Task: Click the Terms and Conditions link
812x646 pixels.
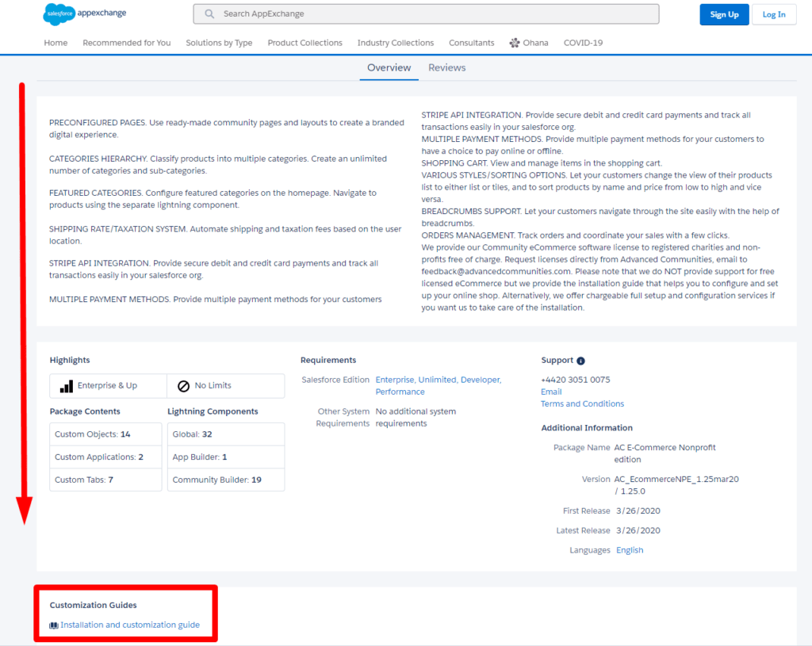Action: pos(582,403)
